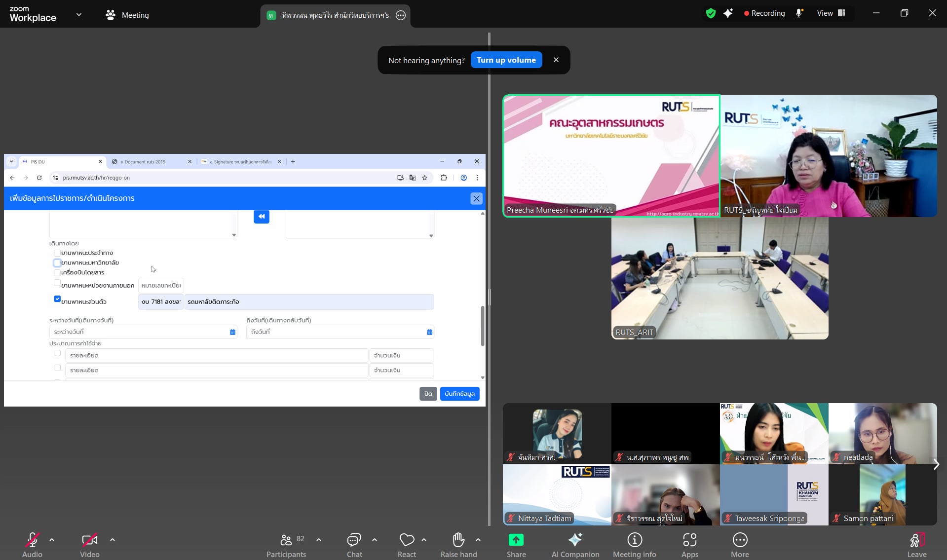Screen dimensions: 947x560
Task: Unmute using the Audio microphone icon
Action: pos(32,540)
